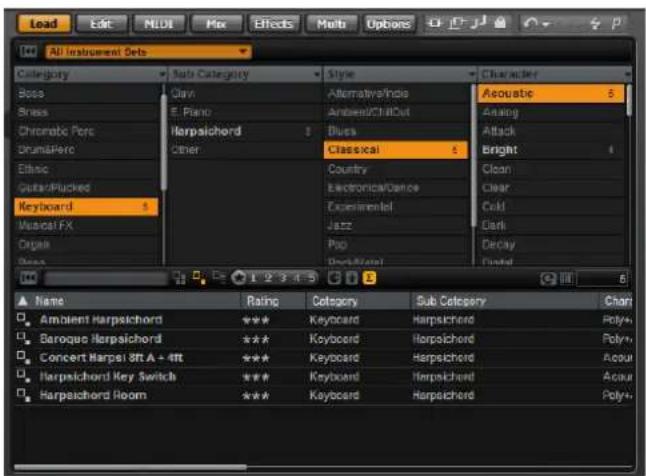Open the result columns setup icon
The image size is (646, 476).
(x=567, y=279)
